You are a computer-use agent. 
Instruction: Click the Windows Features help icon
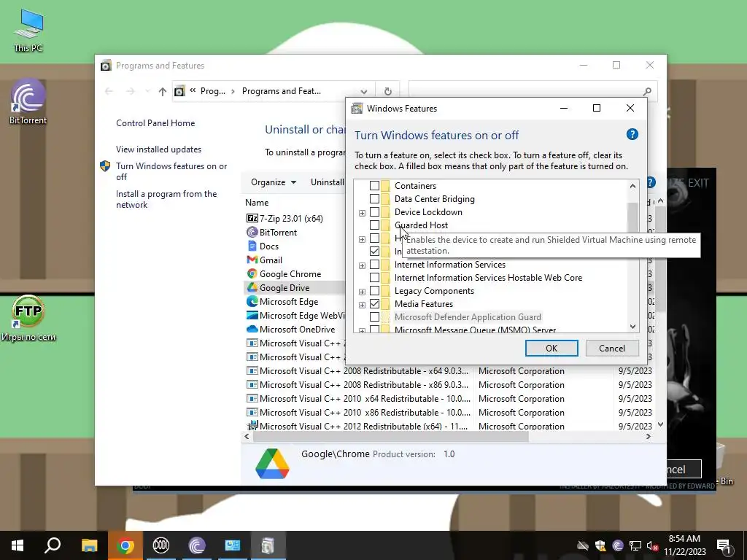(632, 135)
